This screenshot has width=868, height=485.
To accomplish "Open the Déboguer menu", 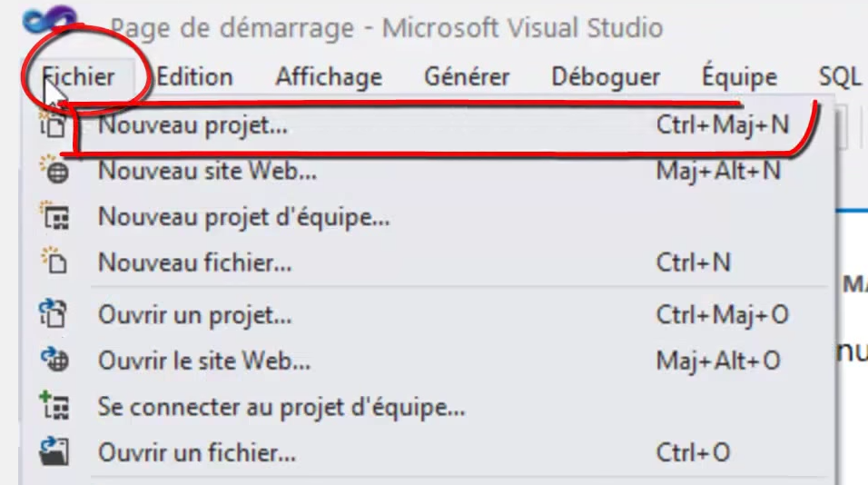I will 606,76.
